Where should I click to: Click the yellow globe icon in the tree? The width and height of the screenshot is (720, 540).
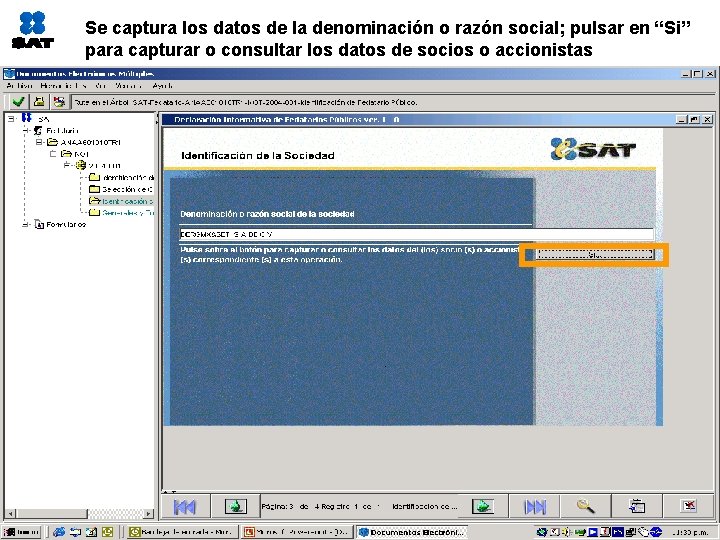(81, 165)
